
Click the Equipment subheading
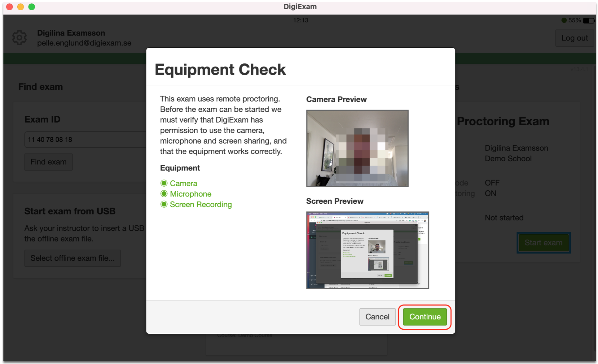180,168
